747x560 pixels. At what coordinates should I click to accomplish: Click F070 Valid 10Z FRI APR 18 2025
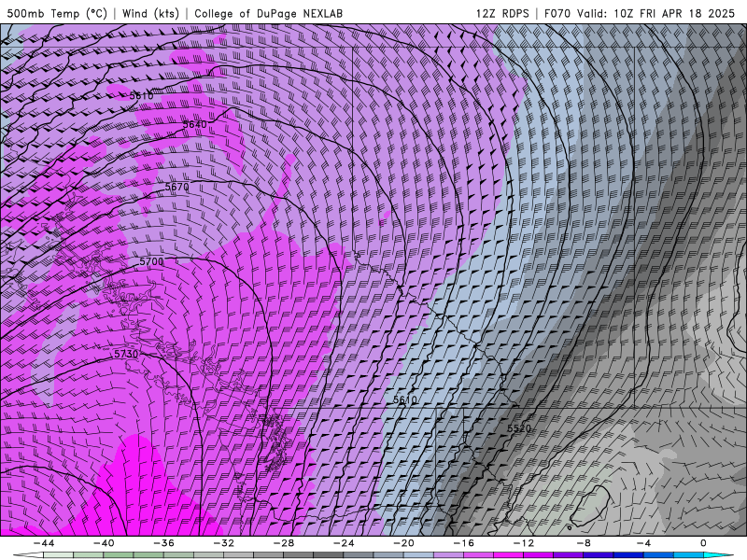click(640, 13)
